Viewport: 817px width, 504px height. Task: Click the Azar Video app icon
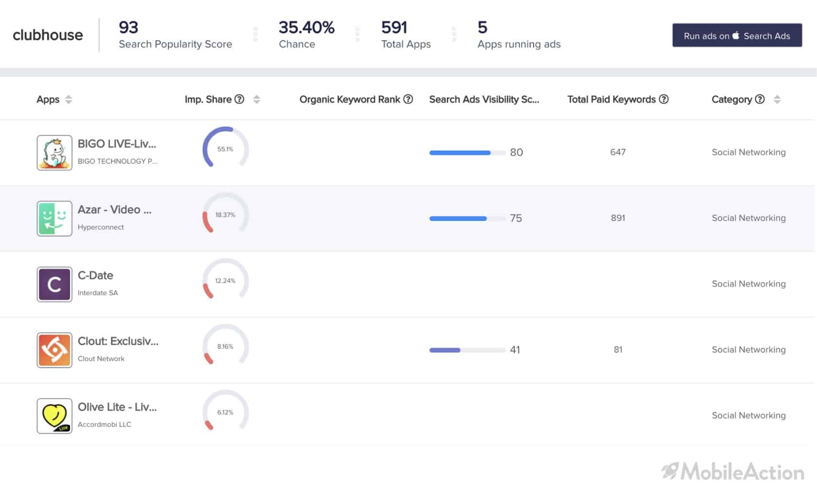54,218
